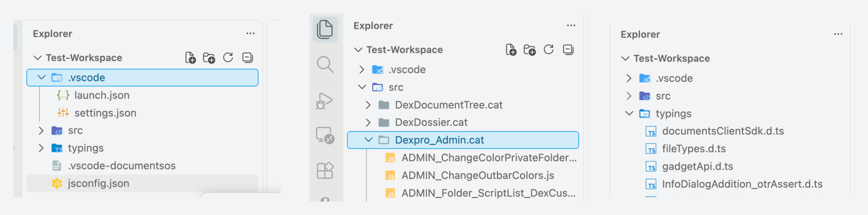The height and width of the screenshot is (215, 868).
Task: Click Collapse All icon in left Explorer panel
Action: click(x=247, y=57)
